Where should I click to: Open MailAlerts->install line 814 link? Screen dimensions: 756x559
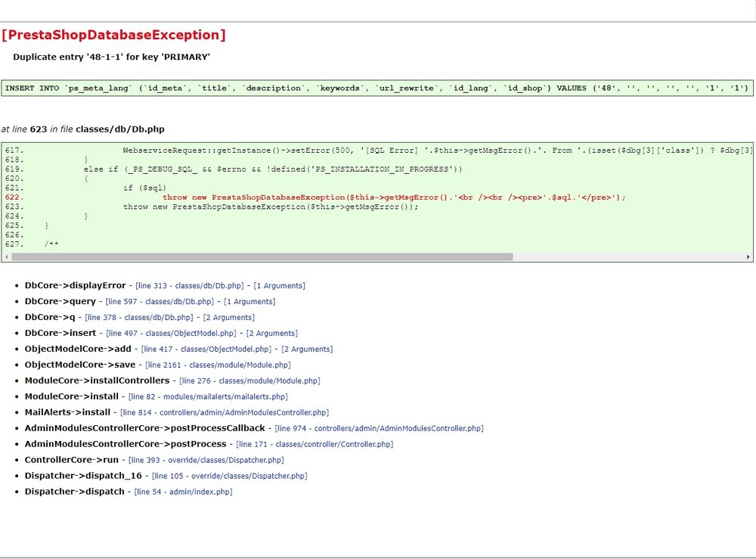coord(225,413)
